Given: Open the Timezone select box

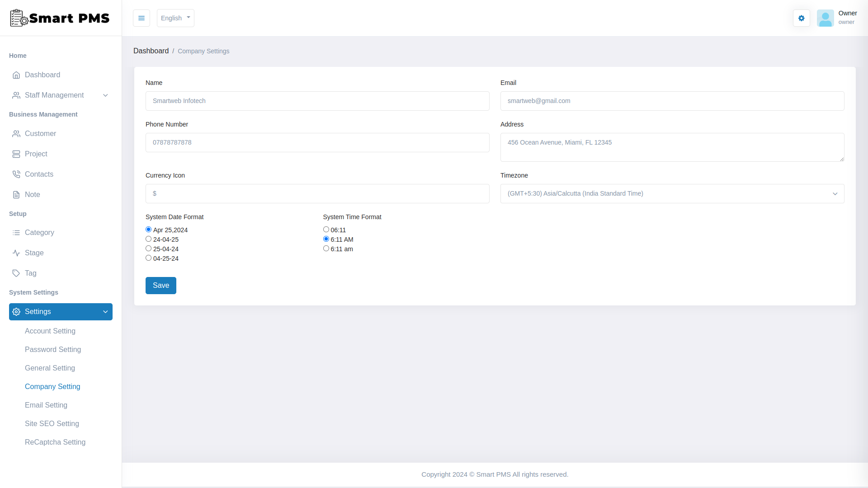Looking at the screenshot, I should 672,193.
